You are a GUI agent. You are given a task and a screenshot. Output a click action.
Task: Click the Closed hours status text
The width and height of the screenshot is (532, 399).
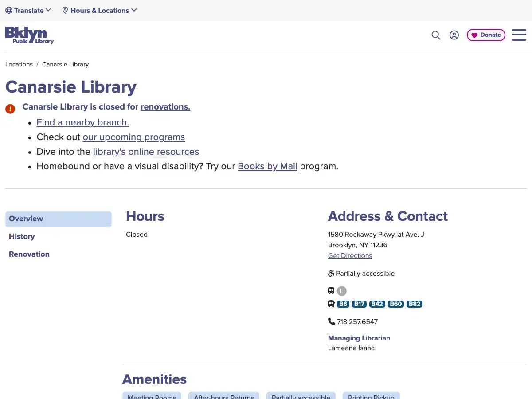[x=137, y=235]
